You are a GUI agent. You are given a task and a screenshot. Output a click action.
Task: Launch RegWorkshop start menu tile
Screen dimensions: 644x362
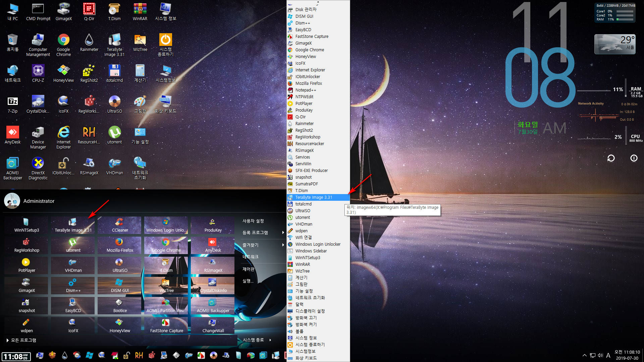pyautogui.click(x=26, y=245)
